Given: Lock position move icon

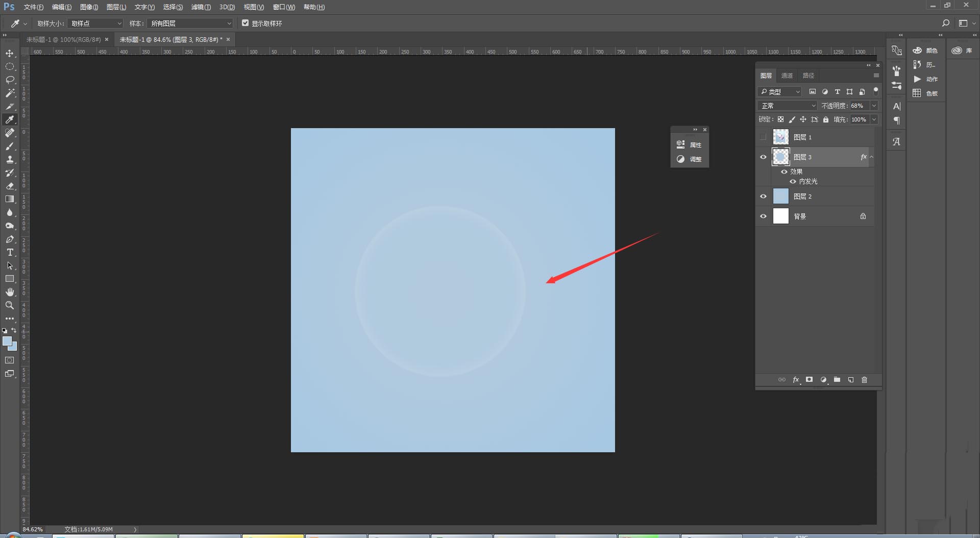Looking at the screenshot, I should pos(803,119).
